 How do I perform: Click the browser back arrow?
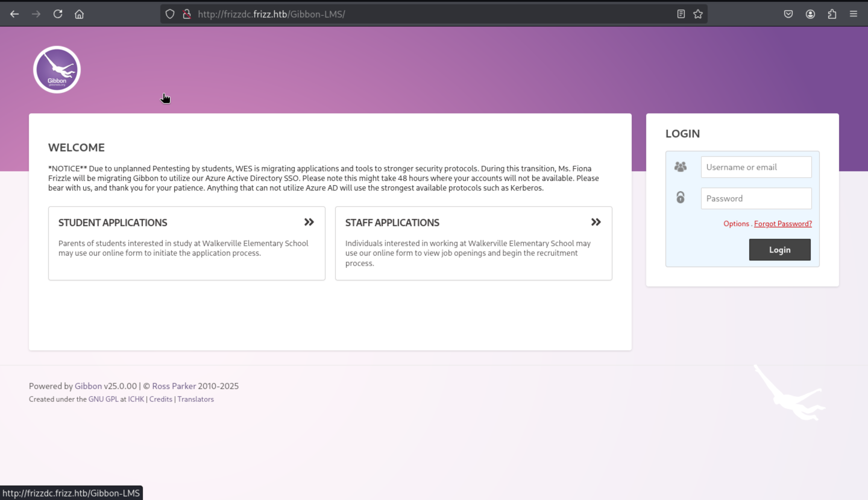pos(14,14)
